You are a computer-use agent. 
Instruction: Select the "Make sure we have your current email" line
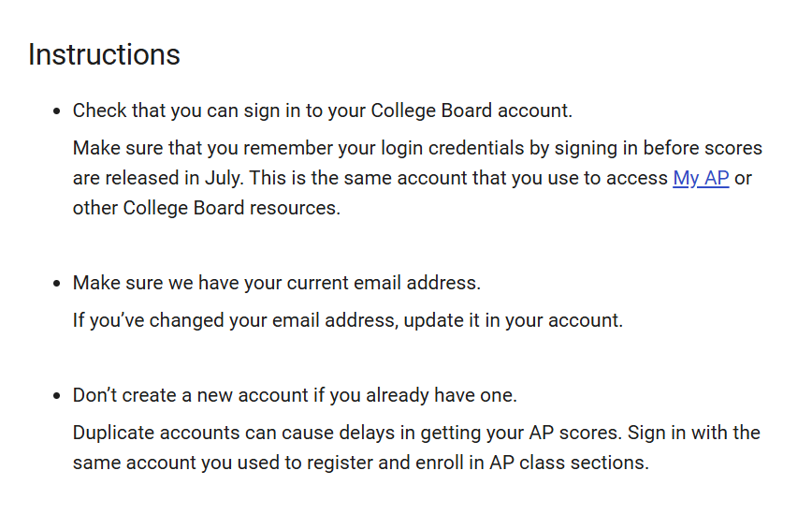pos(276,283)
